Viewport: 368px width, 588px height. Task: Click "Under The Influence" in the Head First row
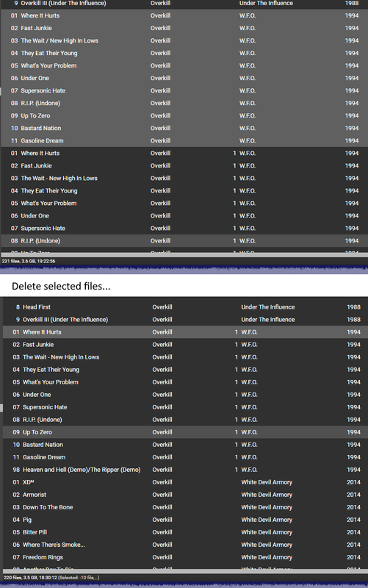pos(268,307)
